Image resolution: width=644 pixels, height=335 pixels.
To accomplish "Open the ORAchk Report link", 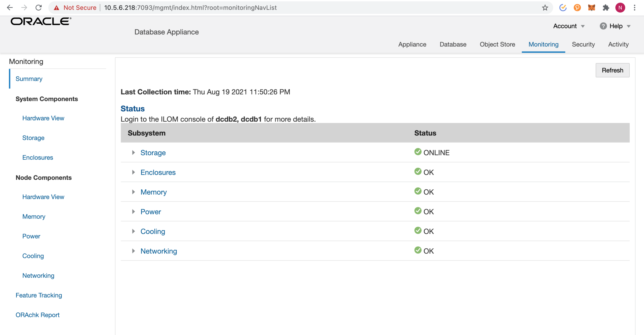I will coord(37,315).
